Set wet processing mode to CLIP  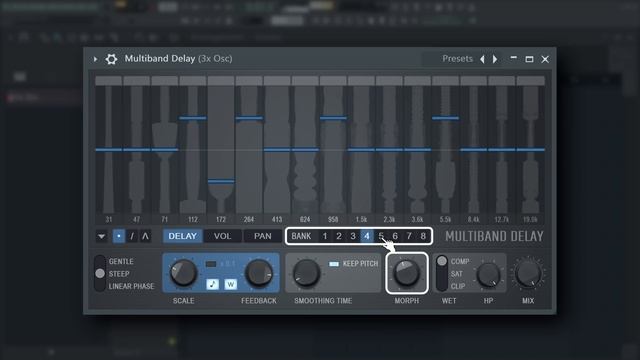[458, 286]
